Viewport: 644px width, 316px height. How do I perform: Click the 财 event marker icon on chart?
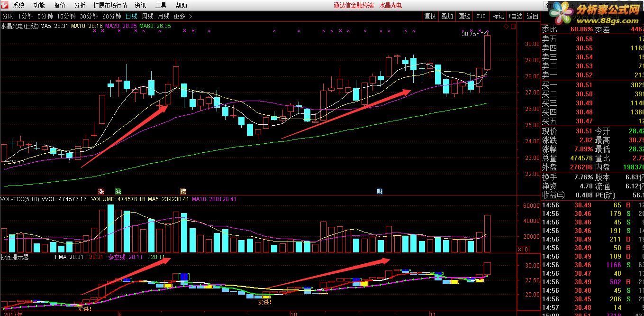(x=380, y=191)
